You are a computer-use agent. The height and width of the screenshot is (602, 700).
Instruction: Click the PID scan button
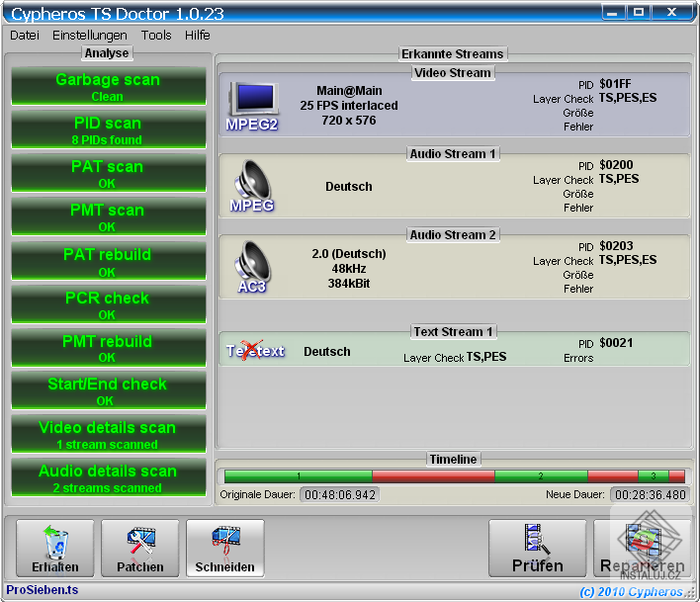108,129
